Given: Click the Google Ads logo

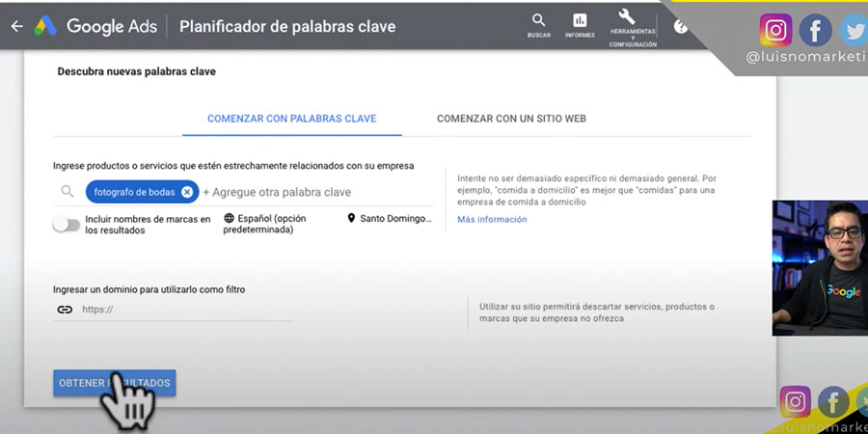Looking at the screenshot, I should click(x=45, y=26).
